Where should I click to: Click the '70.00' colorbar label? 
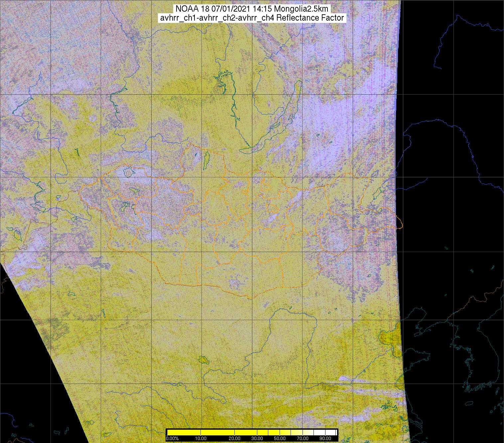pos(303,438)
